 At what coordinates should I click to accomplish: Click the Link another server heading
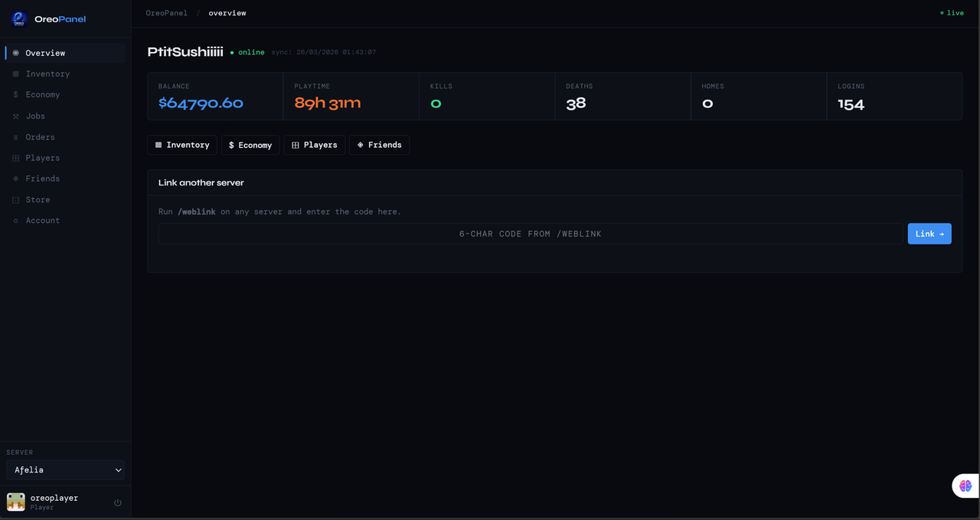pos(201,183)
